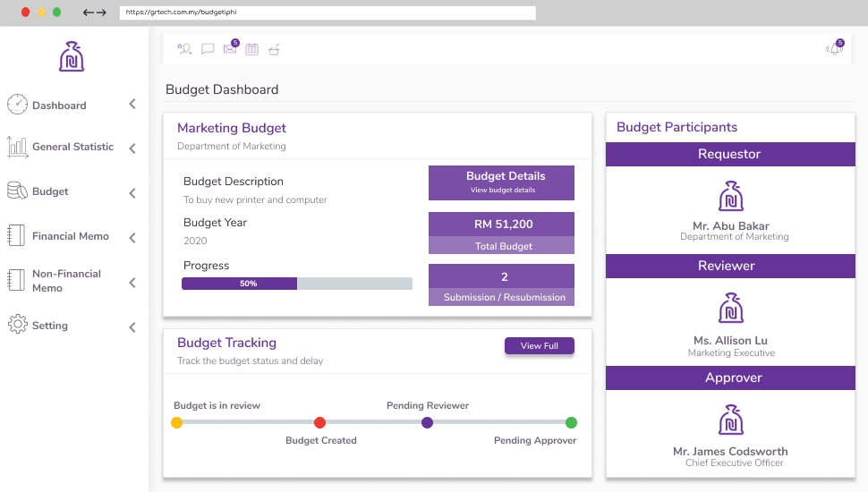Viewport: 868px width, 492px height.
Task: Click the red close window button
Action: [25, 13]
